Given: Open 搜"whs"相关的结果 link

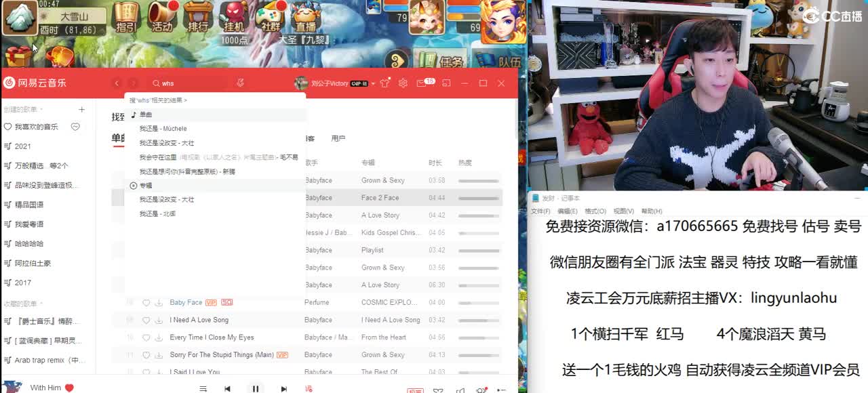Looking at the screenshot, I should [x=158, y=100].
